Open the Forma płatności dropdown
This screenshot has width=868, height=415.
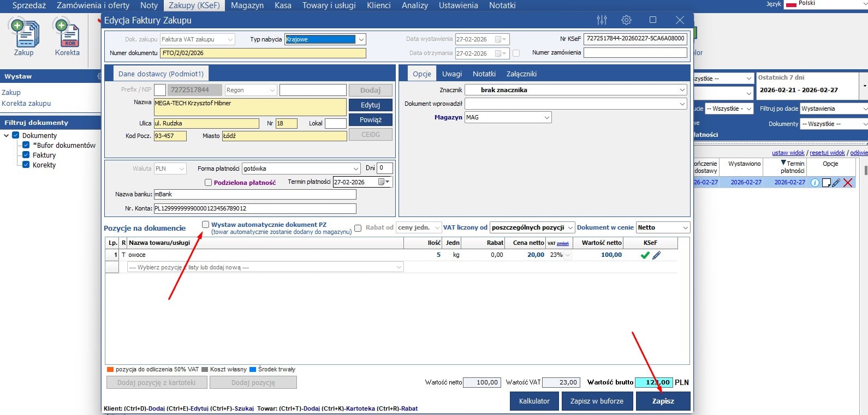[x=301, y=169]
